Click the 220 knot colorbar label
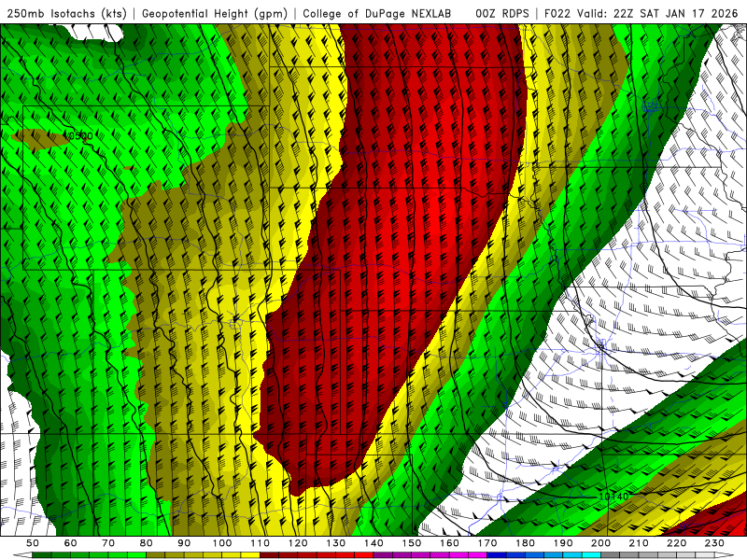747x560 pixels. click(x=676, y=543)
